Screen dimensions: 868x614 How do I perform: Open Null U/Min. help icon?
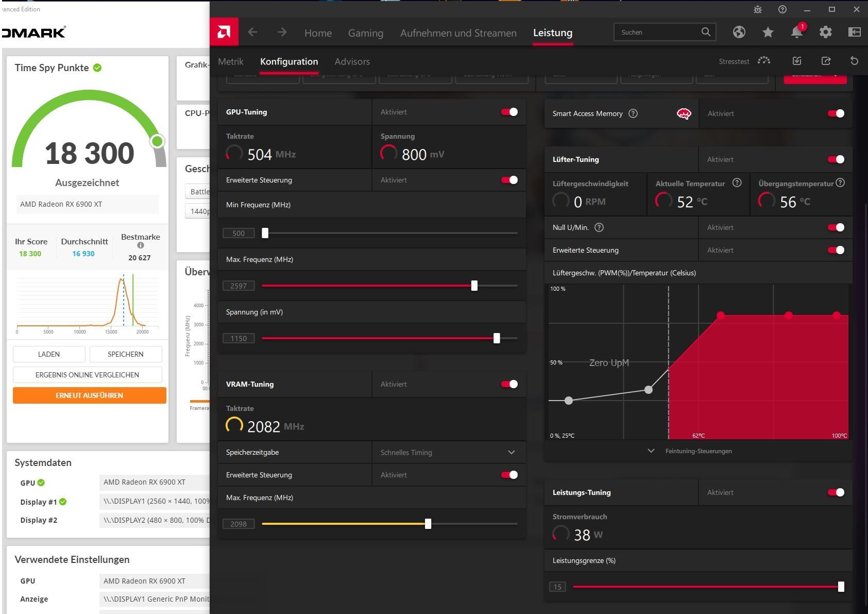pyautogui.click(x=599, y=227)
